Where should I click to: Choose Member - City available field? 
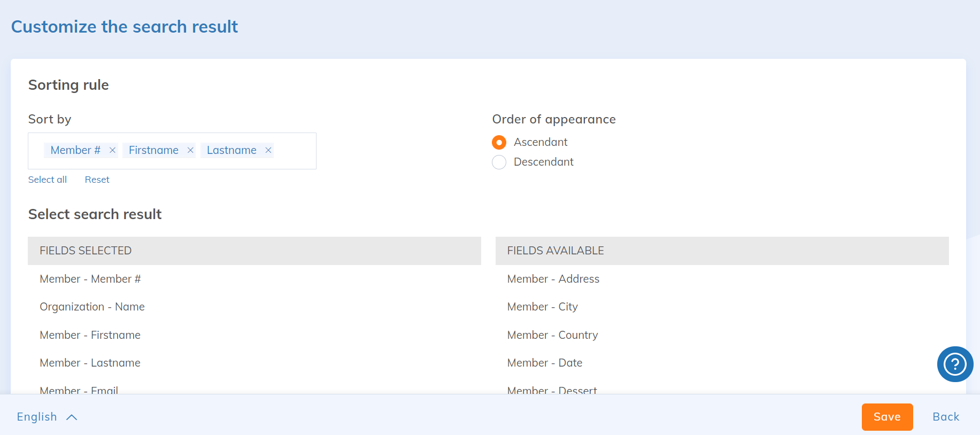point(542,307)
